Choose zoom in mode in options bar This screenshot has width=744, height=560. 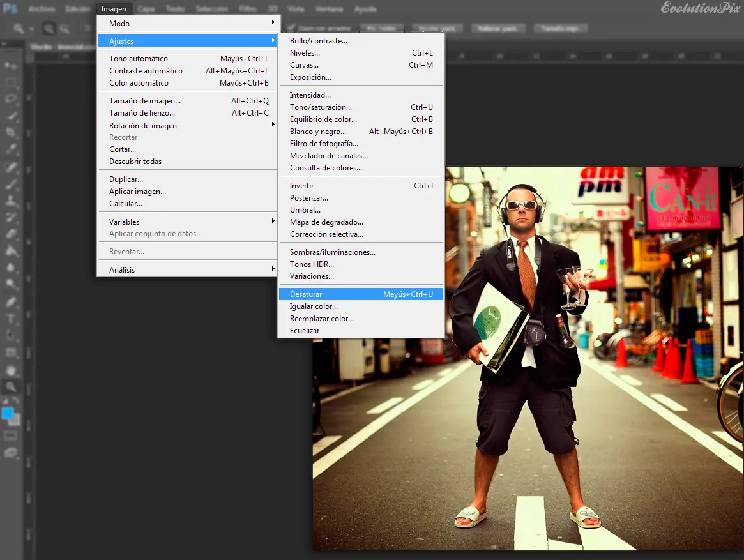[x=49, y=29]
